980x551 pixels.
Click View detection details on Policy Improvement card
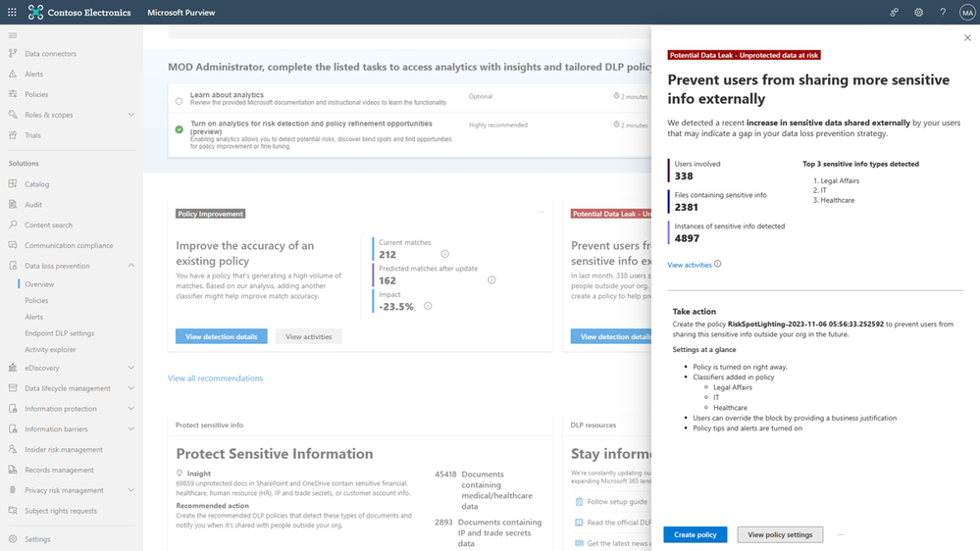pos(222,336)
